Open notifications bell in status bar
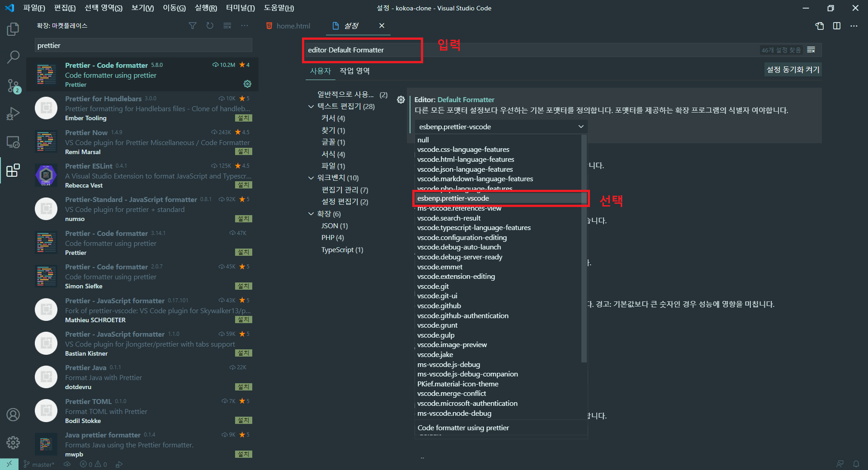 pos(856,464)
